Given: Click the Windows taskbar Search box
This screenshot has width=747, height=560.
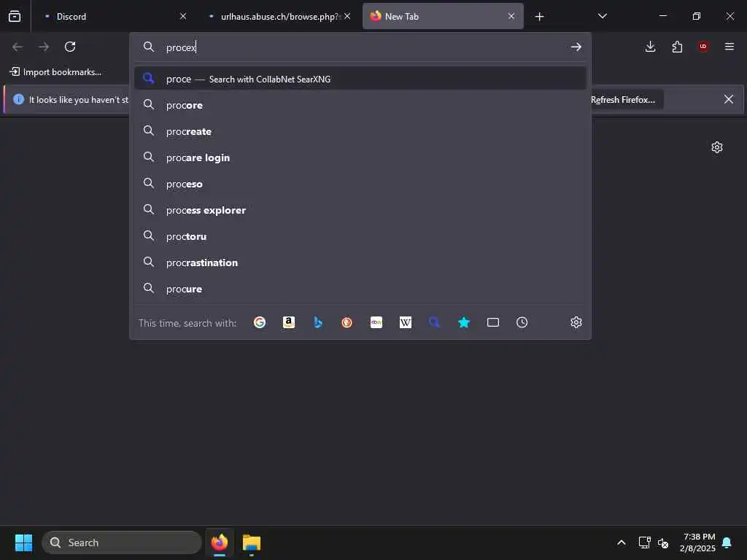Looking at the screenshot, I should [x=122, y=542].
